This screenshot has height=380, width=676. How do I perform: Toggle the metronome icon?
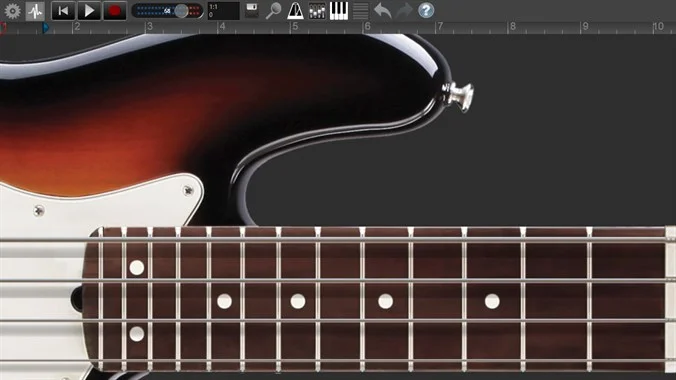click(x=295, y=11)
